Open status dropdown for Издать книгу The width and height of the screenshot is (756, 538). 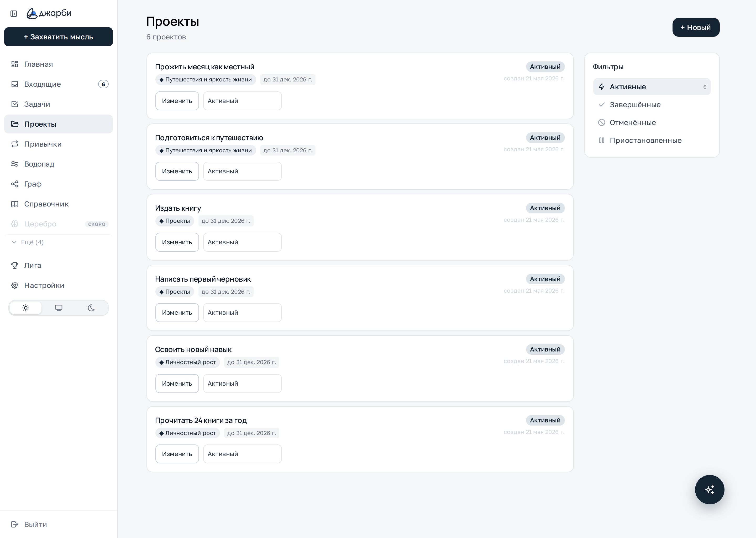click(x=242, y=242)
